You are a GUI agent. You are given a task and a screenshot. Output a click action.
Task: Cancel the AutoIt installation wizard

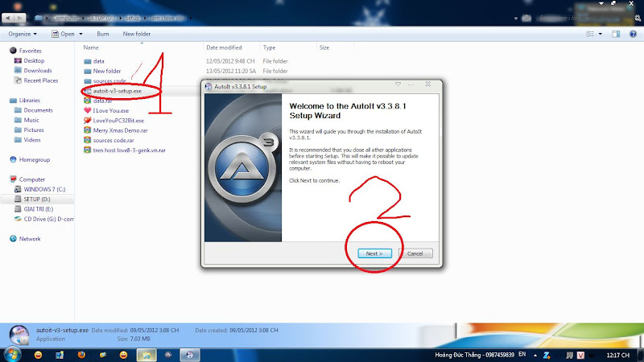[415, 253]
